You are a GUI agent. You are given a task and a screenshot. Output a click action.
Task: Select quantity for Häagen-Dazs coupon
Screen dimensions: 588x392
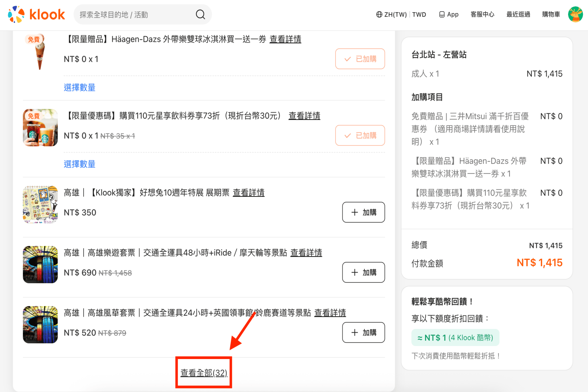coord(79,88)
